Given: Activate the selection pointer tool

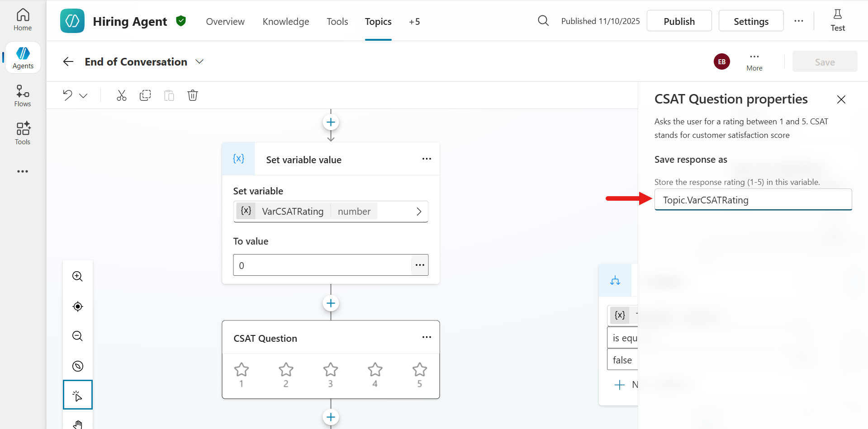Looking at the screenshot, I should coord(78,395).
